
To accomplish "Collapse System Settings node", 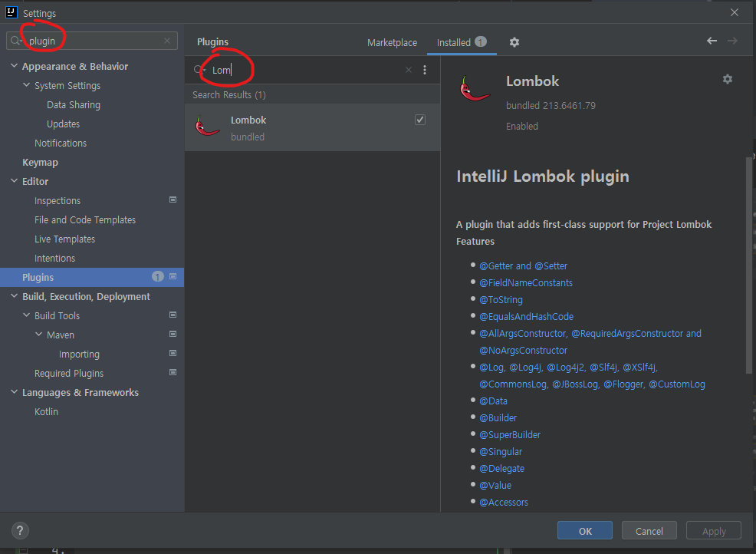I will click(x=27, y=85).
